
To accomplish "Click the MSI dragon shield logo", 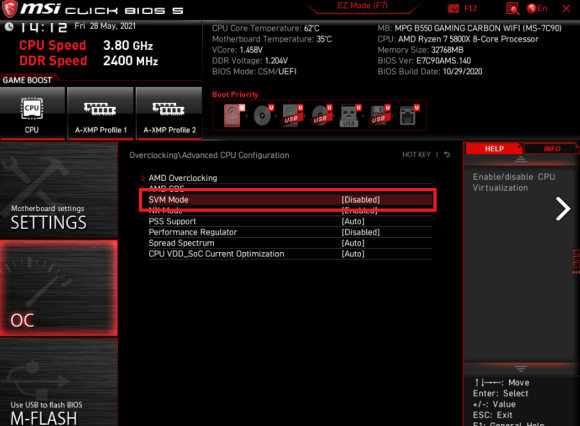I will click(10, 9).
